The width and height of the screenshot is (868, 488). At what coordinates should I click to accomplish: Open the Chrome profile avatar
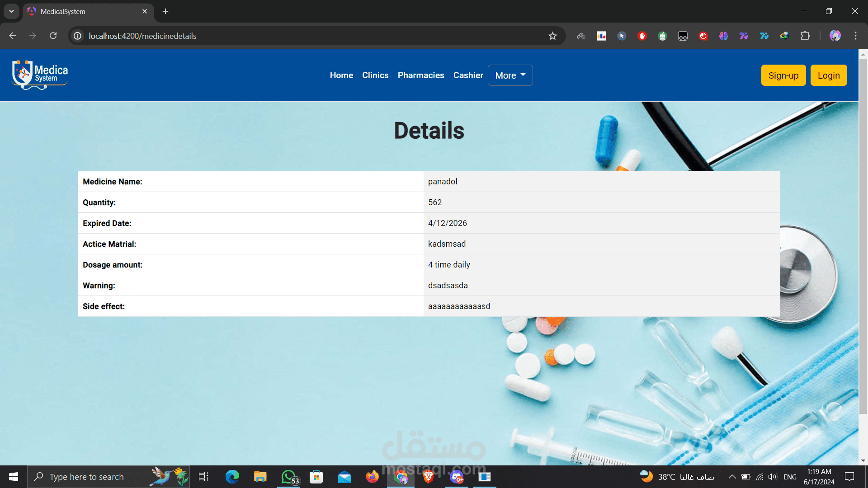pyautogui.click(x=835, y=36)
